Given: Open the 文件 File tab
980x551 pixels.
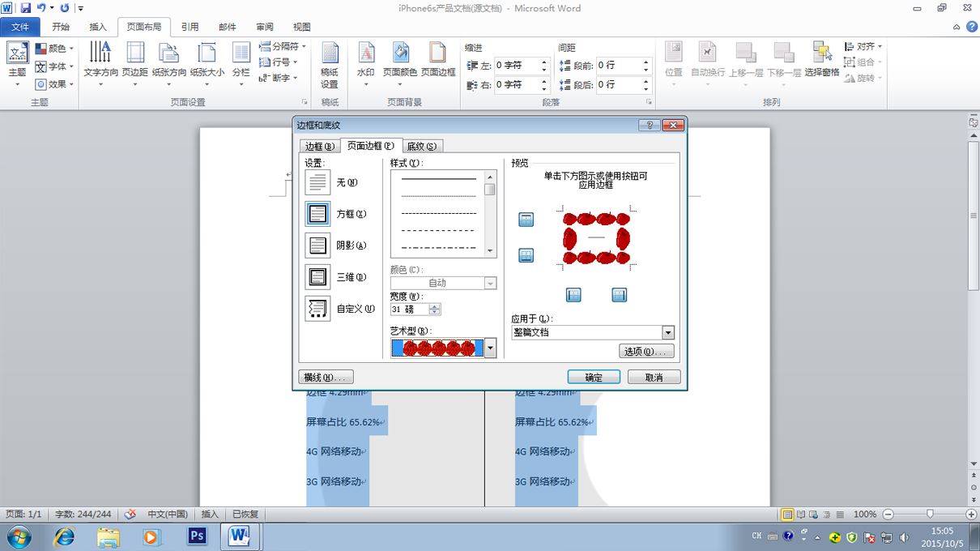Looking at the screenshot, I should click(20, 27).
